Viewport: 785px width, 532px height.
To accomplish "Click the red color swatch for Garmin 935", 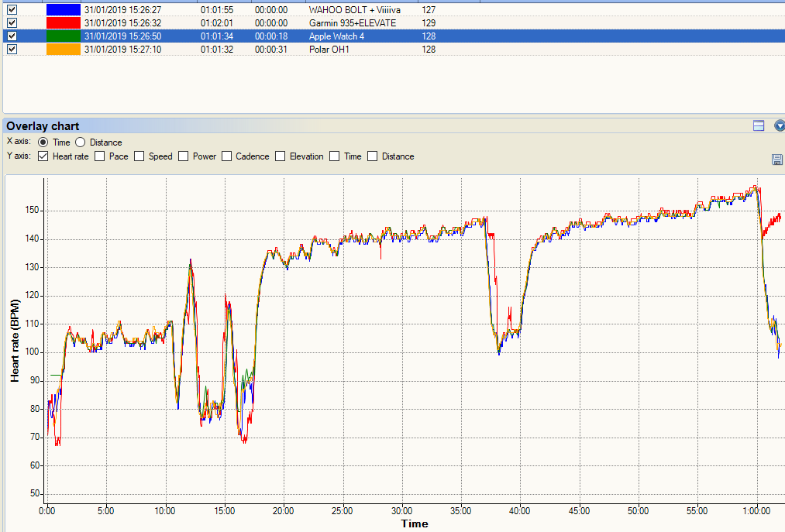I will pos(64,23).
